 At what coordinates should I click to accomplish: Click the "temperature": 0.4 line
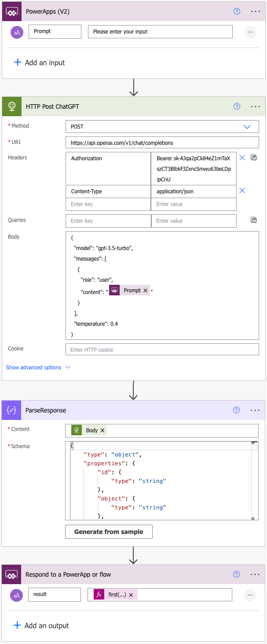[x=95, y=324]
